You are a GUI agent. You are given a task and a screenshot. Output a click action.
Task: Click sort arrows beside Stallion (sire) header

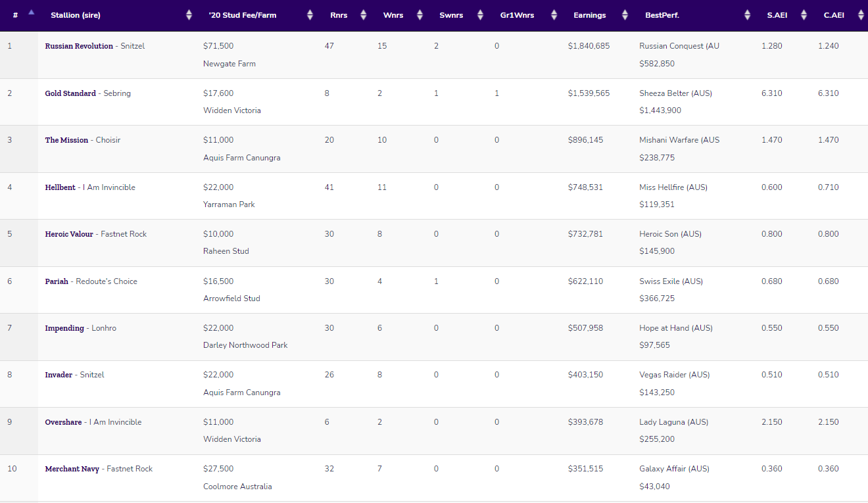(189, 15)
